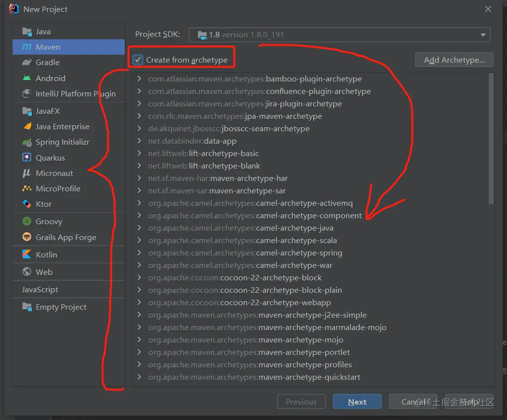Select maven-archetype-marmalade-mojo archetype

tap(267, 328)
